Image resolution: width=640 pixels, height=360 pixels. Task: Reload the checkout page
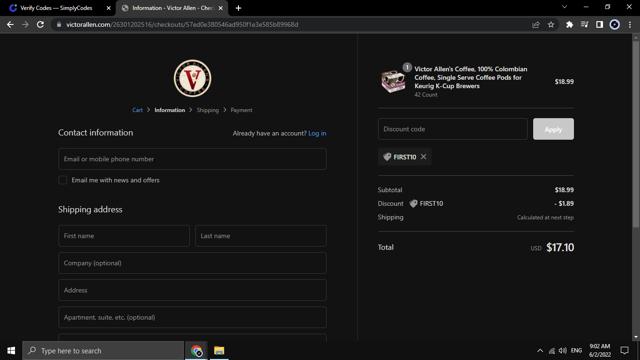pyautogui.click(x=40, y=24)
